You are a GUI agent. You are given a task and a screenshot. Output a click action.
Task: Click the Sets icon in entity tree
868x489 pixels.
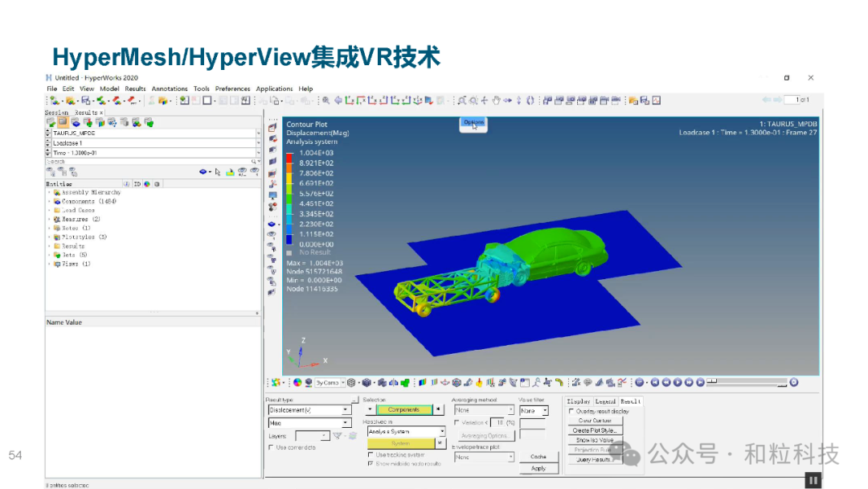coord(57,255)
